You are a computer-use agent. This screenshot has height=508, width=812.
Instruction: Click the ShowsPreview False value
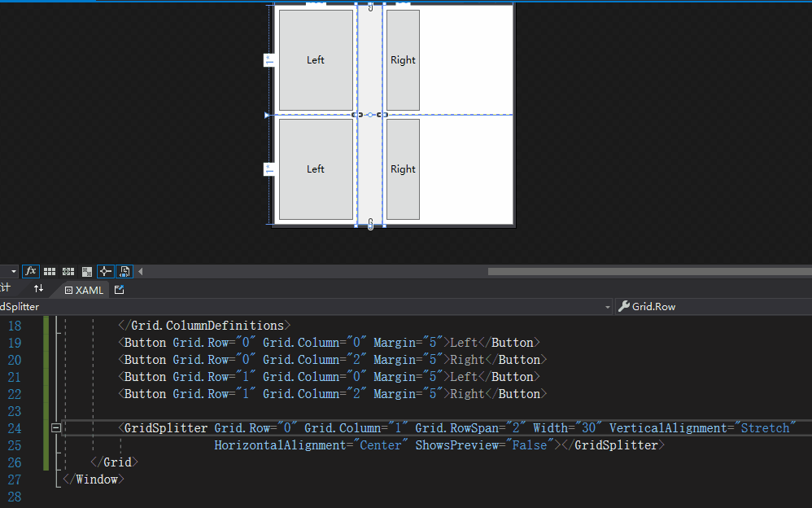[x=529, y=445]
